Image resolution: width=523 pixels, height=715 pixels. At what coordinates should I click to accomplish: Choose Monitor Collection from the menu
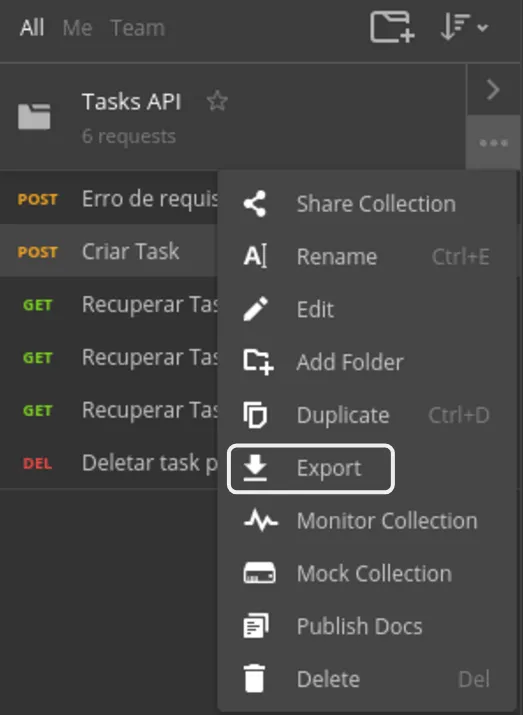click(367, 520)
